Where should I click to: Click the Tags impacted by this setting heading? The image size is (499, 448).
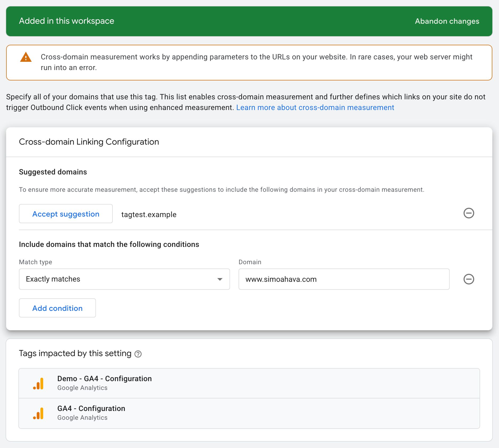(75, 353)
